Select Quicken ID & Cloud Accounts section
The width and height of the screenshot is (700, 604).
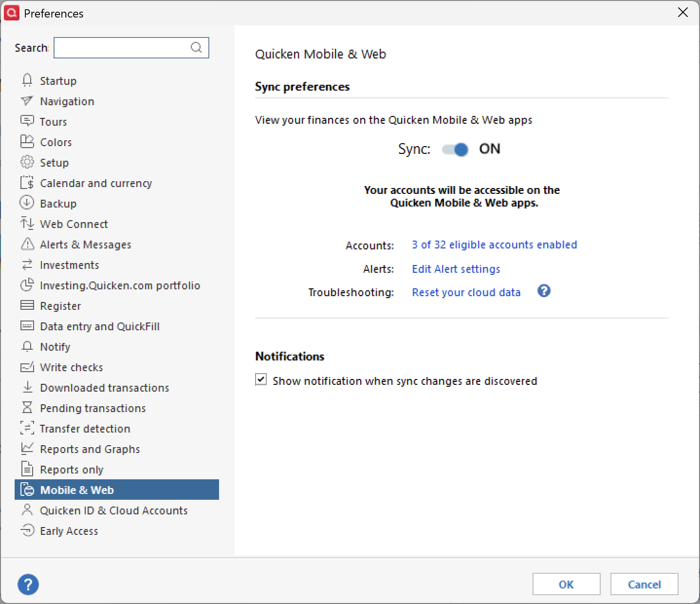tap(113, 510)
